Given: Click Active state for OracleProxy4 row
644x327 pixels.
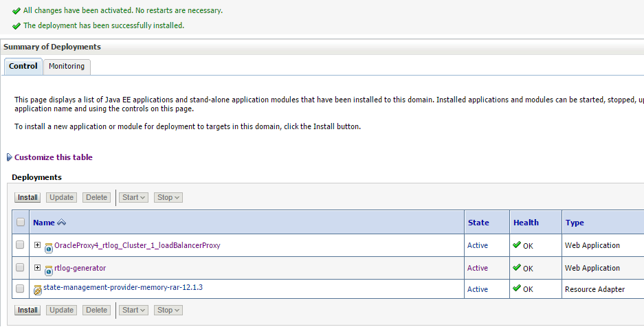Looking at the screenshot, I should point(478,245).
